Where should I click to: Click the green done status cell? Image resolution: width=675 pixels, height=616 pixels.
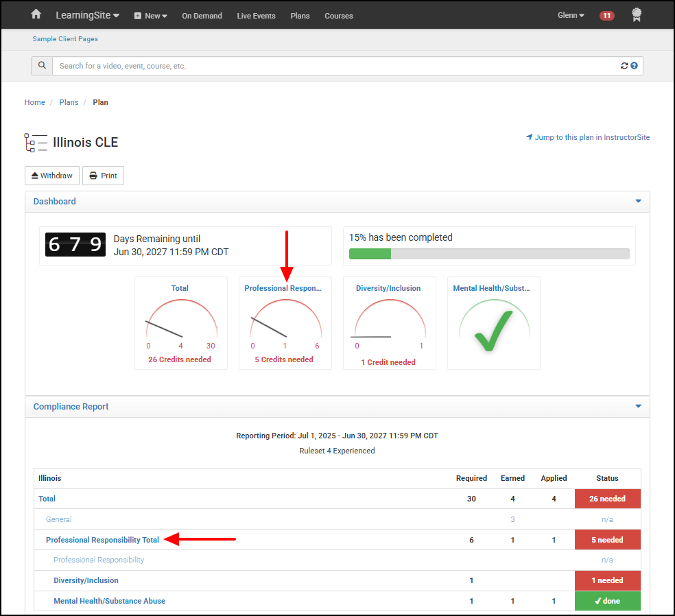coord(607,601)
